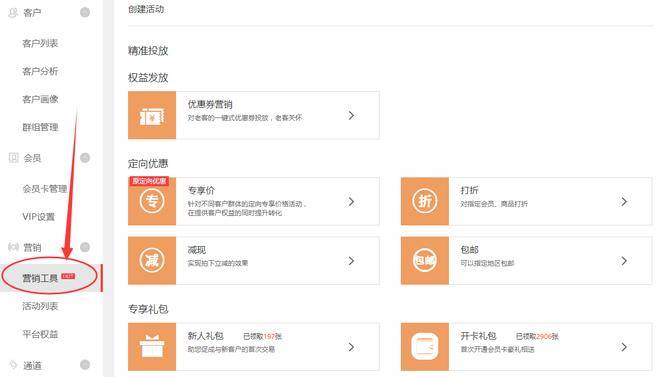Click the 优惠券营销 card title
Screen dimensions: 658x377
click(210, 105)
